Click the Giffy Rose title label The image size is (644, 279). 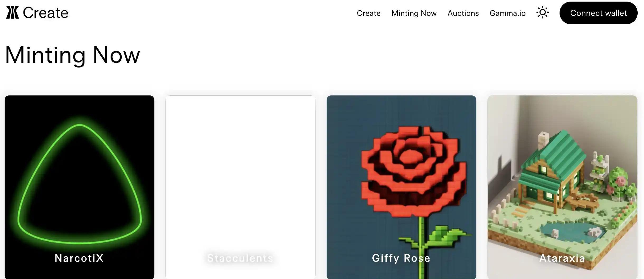(401, 258)
